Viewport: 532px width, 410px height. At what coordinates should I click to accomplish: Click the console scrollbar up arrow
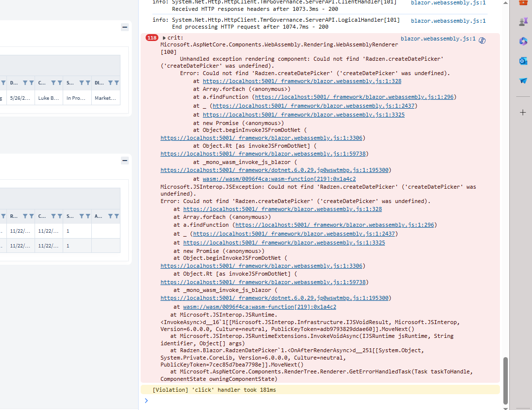click(505, 3)
